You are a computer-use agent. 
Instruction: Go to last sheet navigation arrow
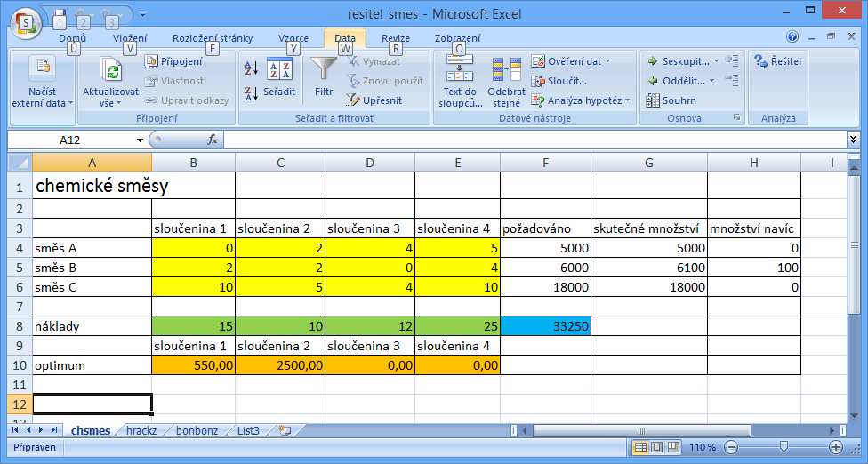coord(53,429)
